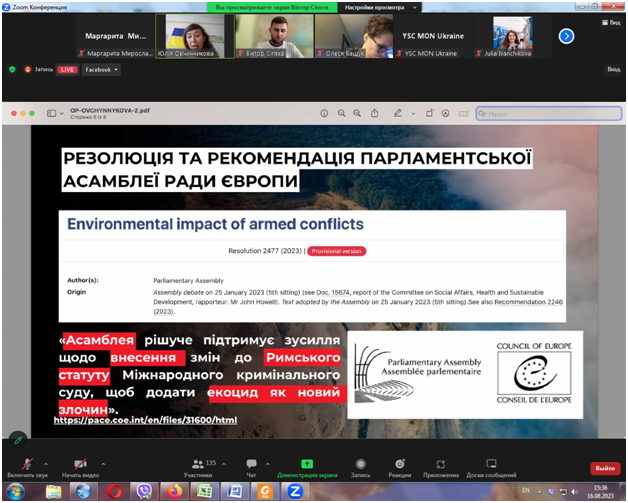Open the Участники participants panel
The width and height of the screenshot is (628, 503).
click(198, 466)
